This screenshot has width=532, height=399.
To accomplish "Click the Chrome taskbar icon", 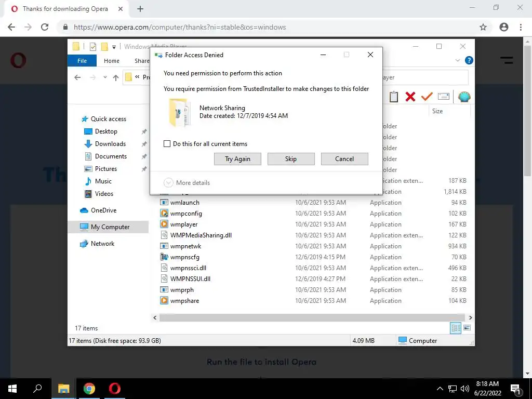I will (x=89, y=389).
